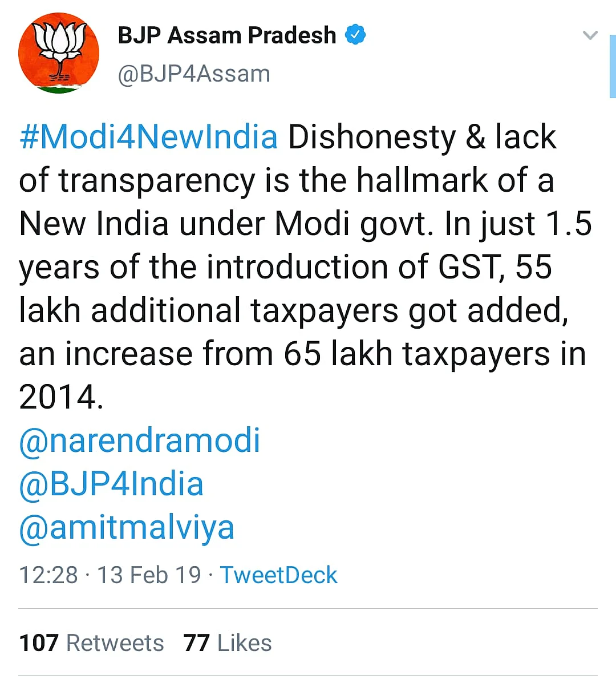The image size is (616, 687).
Task: Click the "2014." line in the tweet text
Action: [62, 397]
